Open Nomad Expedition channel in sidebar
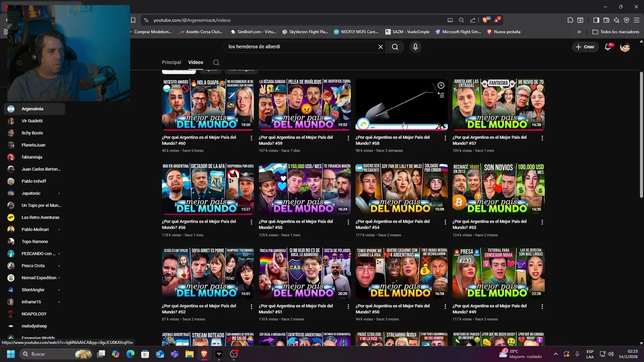 [34, 278]
